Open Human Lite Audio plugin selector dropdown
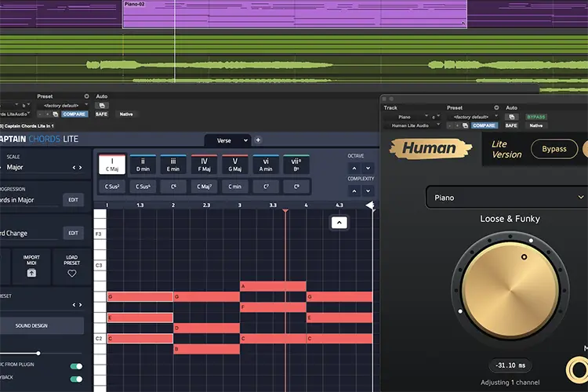The image size is (588, 392). (412, 125)
